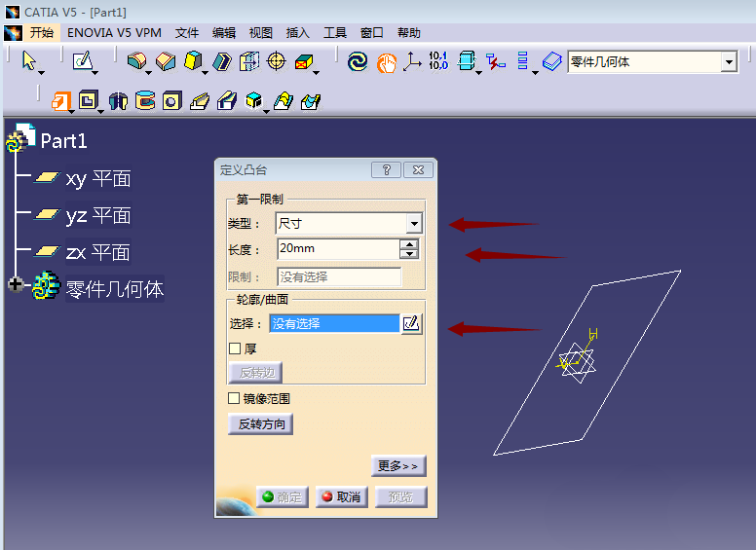Viewport: 756px width, 550px height.
Task: Click the axis system icon in toolbar
Action: click(413, 61)
